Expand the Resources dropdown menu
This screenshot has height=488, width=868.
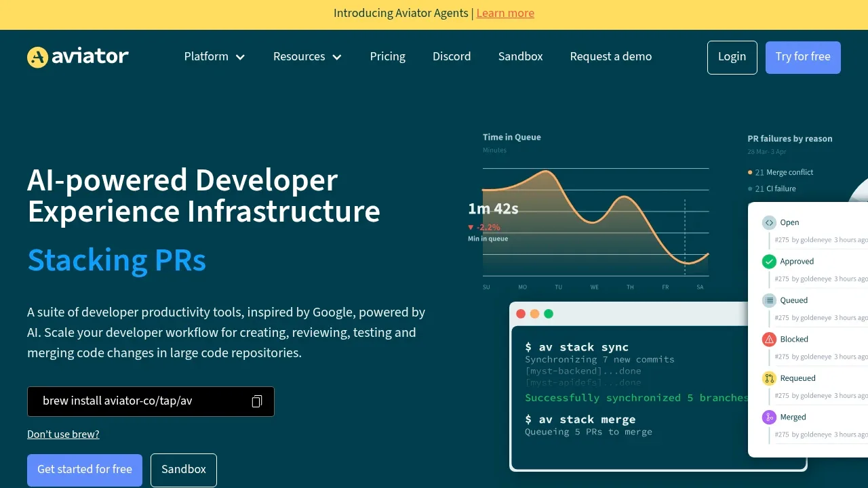click(307, 57)
